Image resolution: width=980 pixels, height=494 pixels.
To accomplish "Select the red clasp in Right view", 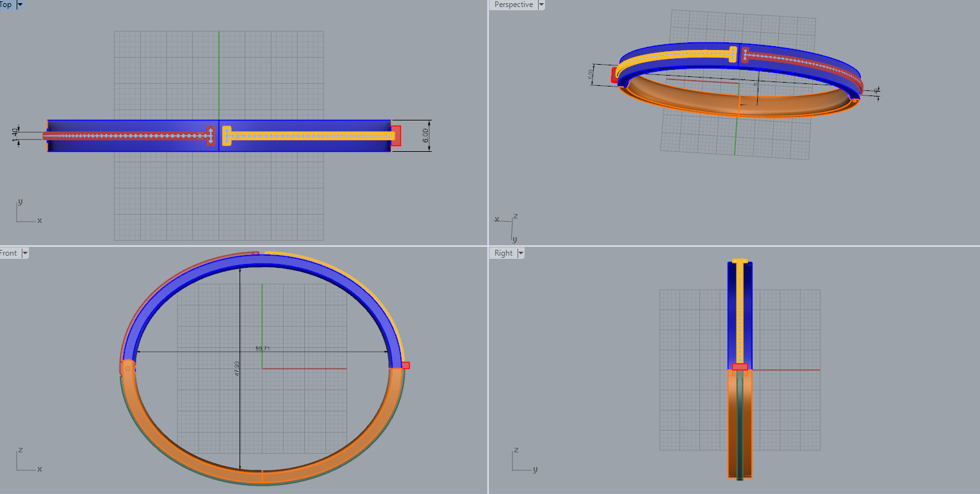I will (740, 366).
